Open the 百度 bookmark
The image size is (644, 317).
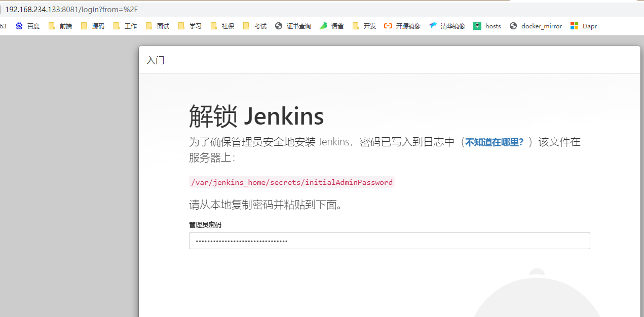click(27, 26)
